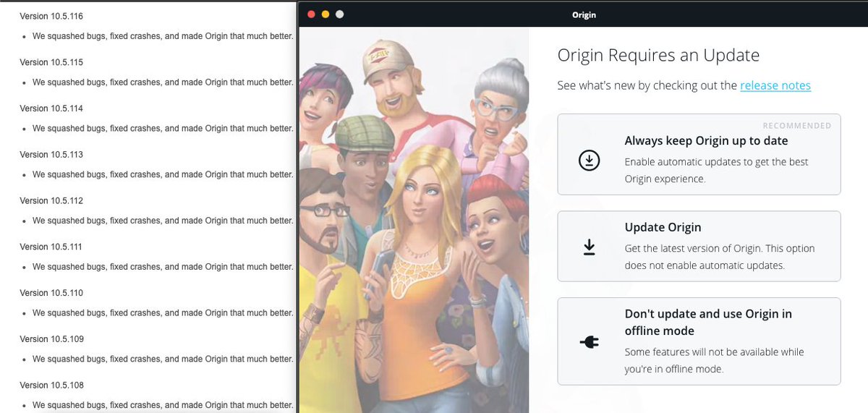Viewport: 868px width, 413px height.
Task: Click Version 10.5.111 in release notes
Action: pos(51,247)
